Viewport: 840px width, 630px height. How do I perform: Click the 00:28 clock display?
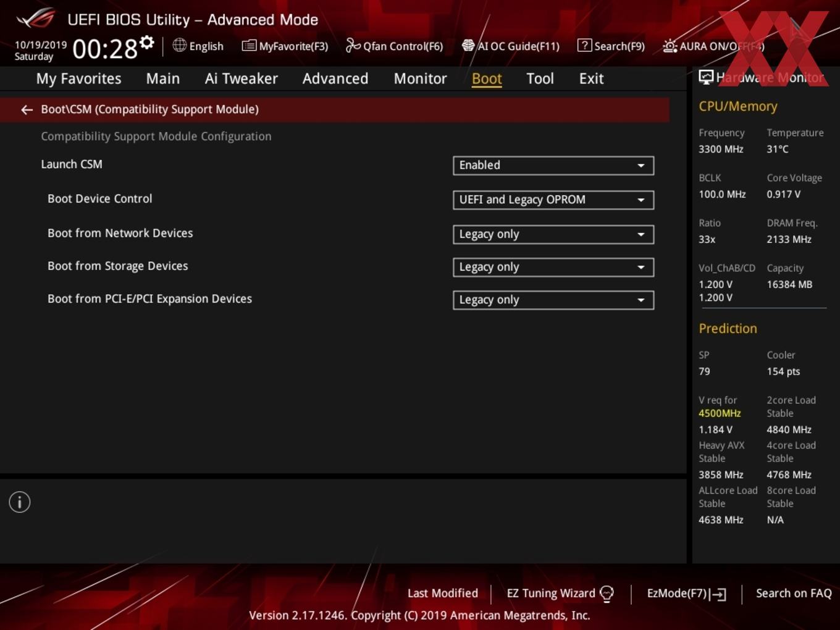point(105,48)
